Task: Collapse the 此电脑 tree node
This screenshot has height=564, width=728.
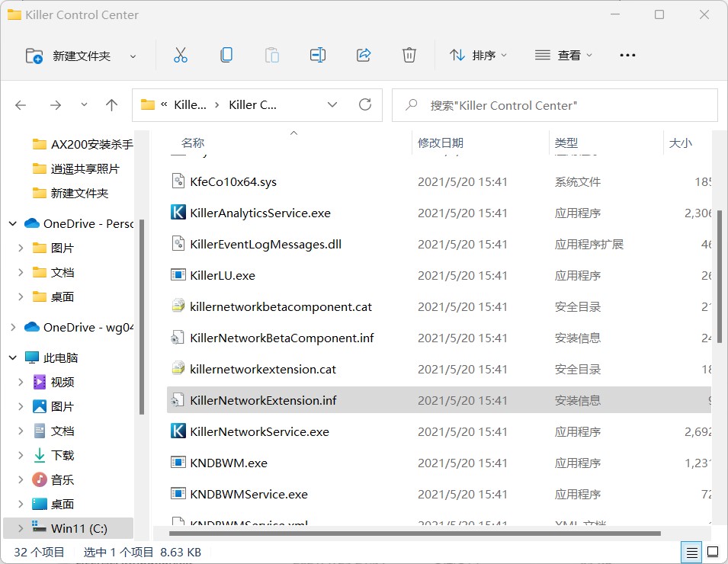Action: pyautogui.click(x=13, y=357)
